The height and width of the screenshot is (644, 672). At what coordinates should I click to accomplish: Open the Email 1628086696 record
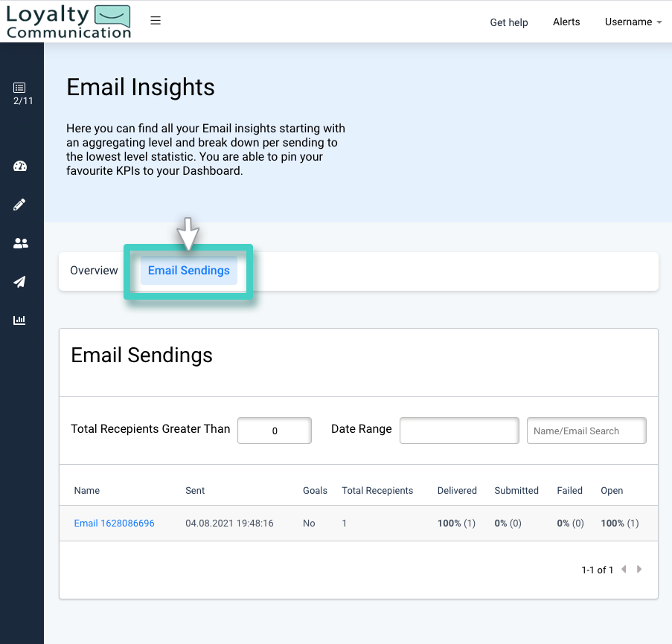(x=113, y=523)
